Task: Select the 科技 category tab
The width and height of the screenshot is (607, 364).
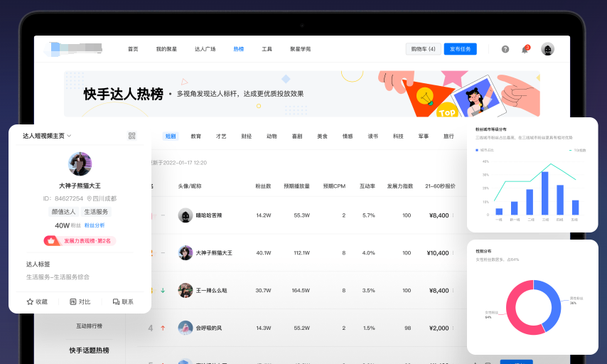Action: coord(398,136)
